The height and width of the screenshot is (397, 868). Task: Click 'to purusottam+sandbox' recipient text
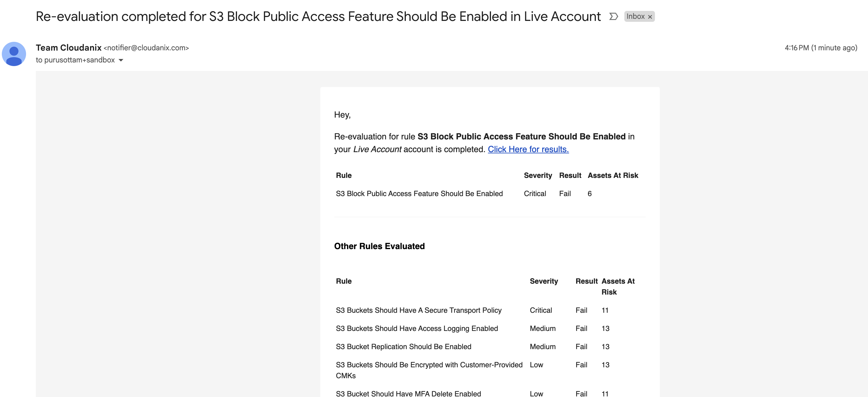tap(75, 60)
